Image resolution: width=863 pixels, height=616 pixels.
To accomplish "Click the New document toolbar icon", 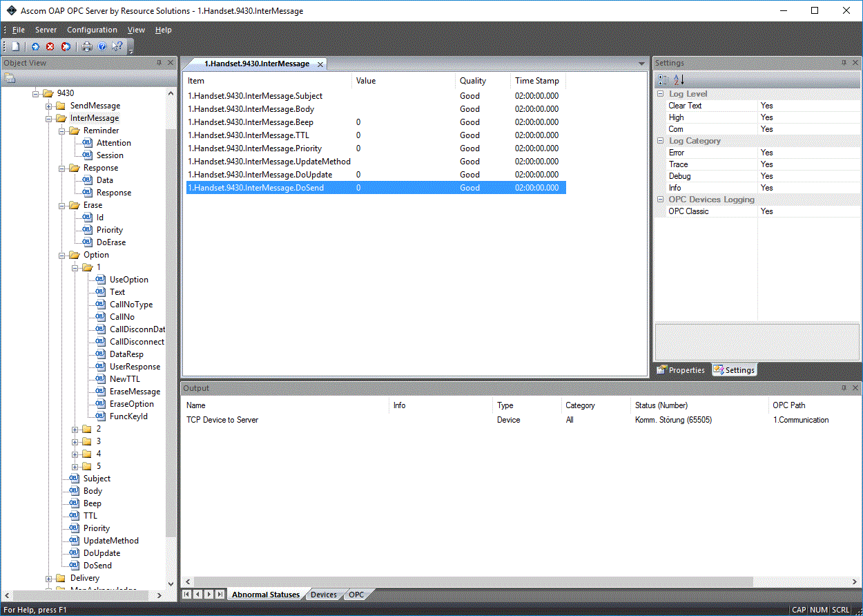I will 15,47.
